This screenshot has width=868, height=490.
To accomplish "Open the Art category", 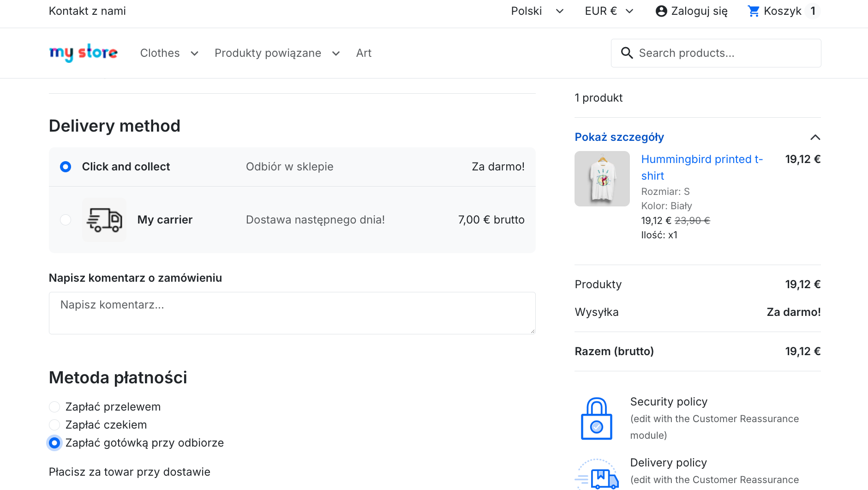I will pyautogui.click(x=364, y=53).
